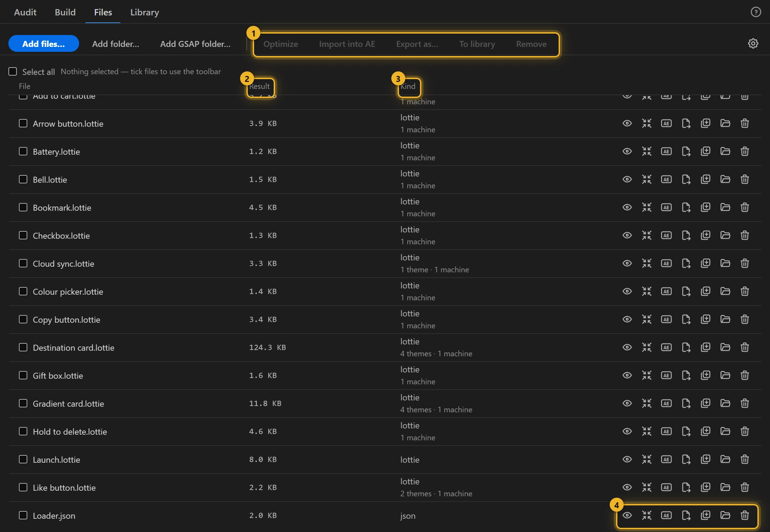The width and height of the screenshot is (770, 532).
Task: Preview Loader.json using the eye icon
Action: click(627, 515)
